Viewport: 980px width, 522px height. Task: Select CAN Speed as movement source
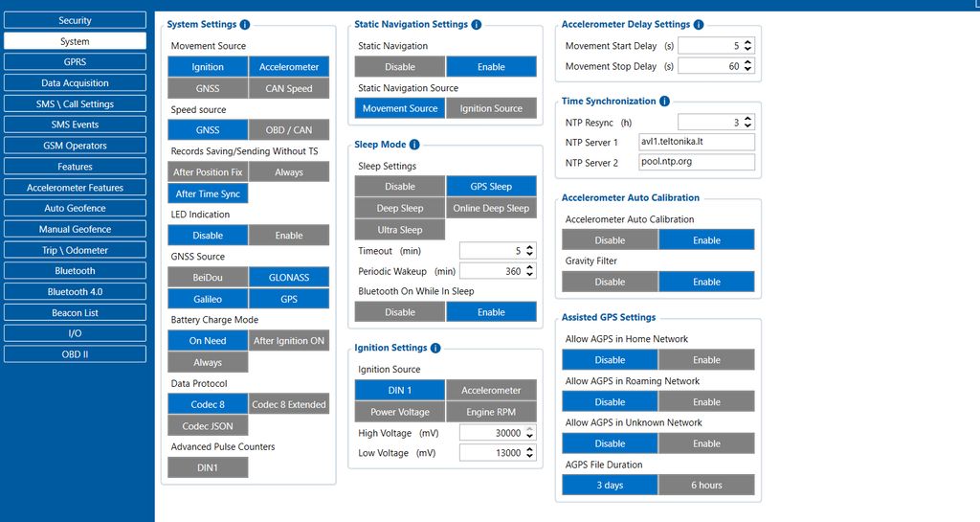289,88
